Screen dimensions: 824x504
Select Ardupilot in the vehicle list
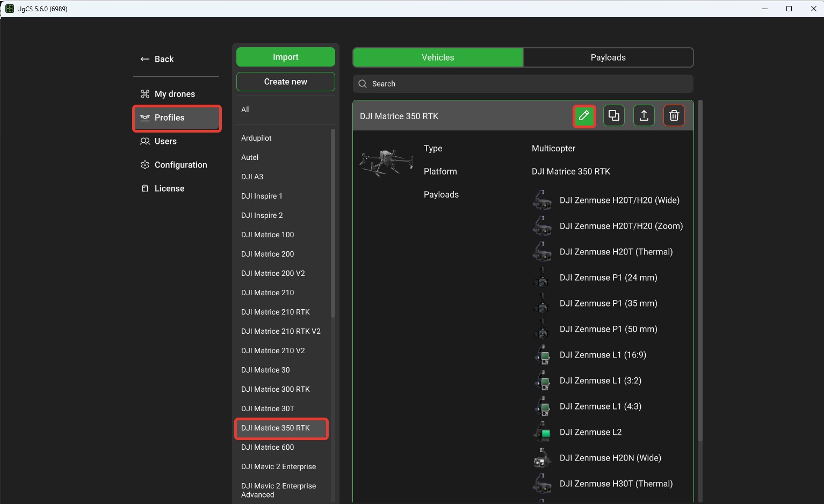pyautogui.click(x=284, y=138)
